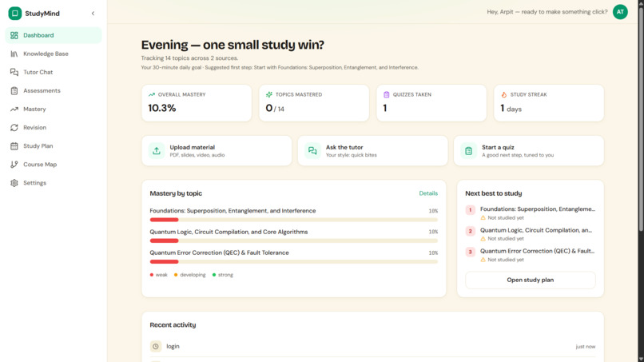Click the Upload material button
644x362 pixels.
(x=217, y=151)
